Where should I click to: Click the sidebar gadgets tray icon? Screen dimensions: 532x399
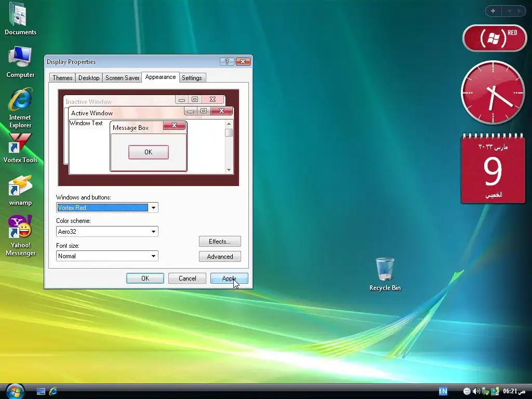coord(495,391)
